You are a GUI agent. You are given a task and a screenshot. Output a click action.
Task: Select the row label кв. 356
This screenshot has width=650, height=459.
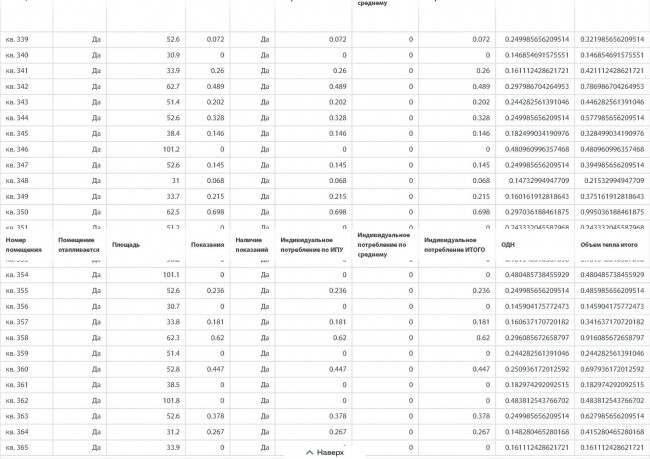17,306
